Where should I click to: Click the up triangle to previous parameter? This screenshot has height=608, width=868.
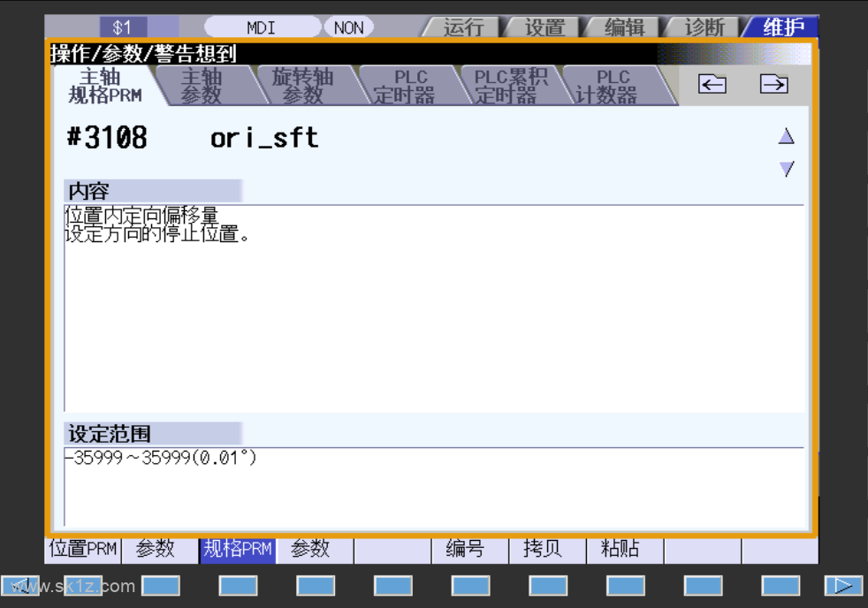point(786,136)
